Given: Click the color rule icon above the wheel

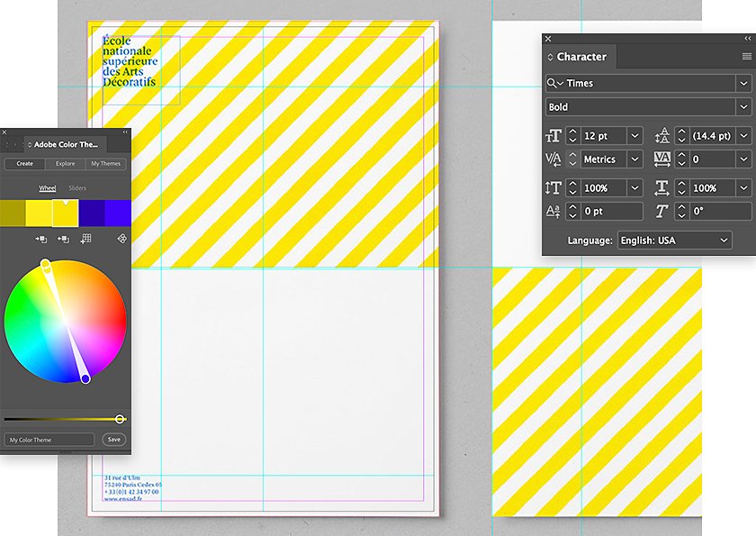Looking at the screenshot, I should (x=122, y=239).
